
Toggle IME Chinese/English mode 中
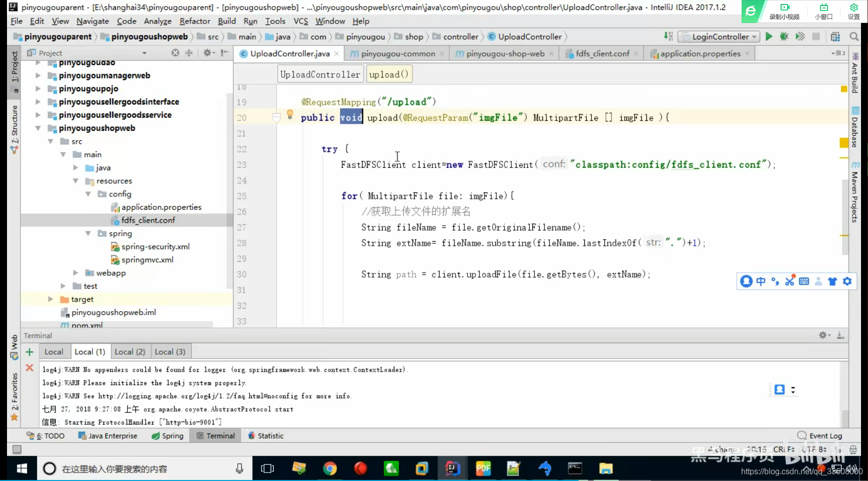761,281
